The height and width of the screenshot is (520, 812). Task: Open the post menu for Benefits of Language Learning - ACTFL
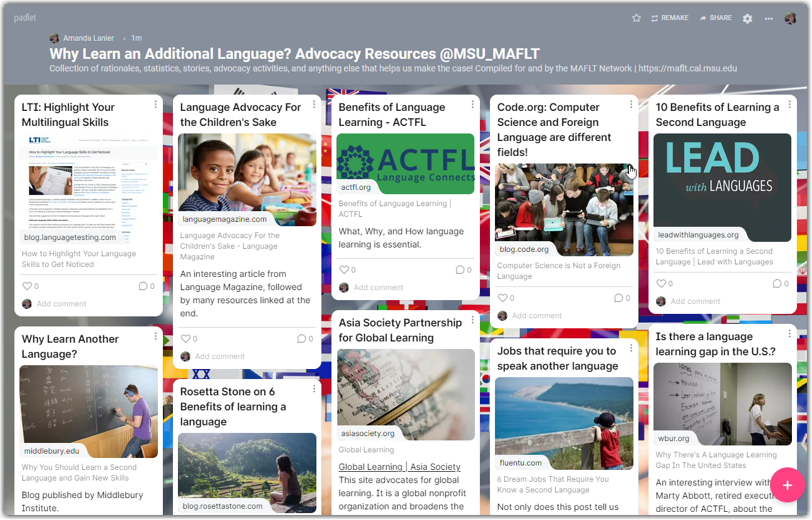point(472,105)
